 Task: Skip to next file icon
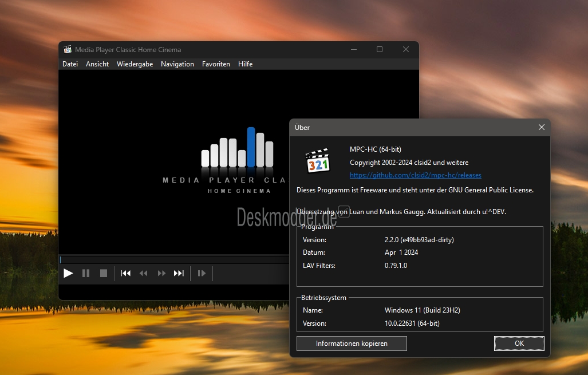pos(179,273)
